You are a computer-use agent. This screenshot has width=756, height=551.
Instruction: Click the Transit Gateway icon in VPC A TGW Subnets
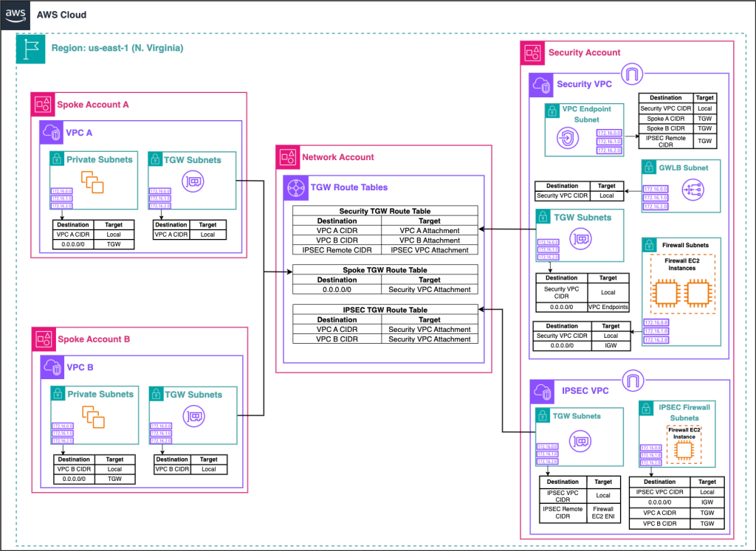pyautogui.click(x=193, y=179)
